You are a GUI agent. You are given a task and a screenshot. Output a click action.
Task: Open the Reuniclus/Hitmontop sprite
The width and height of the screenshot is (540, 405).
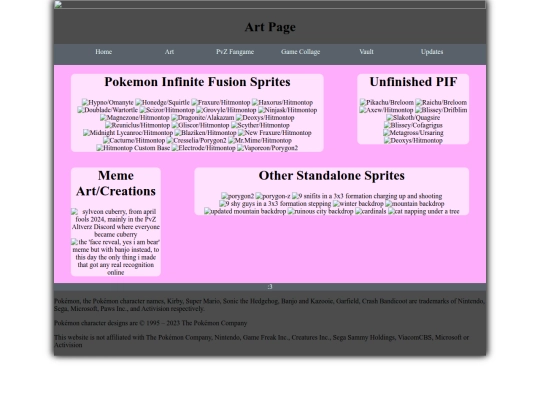point(137,125)
